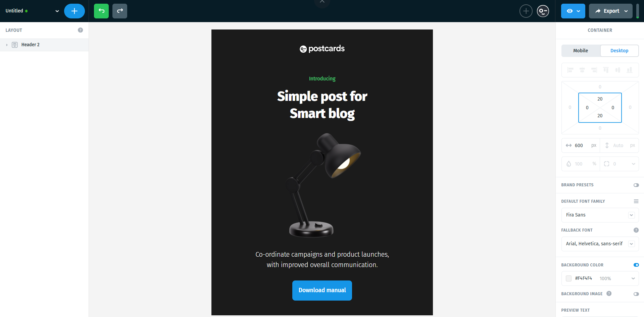Open the Export dropdown menu

pos(611,11)
